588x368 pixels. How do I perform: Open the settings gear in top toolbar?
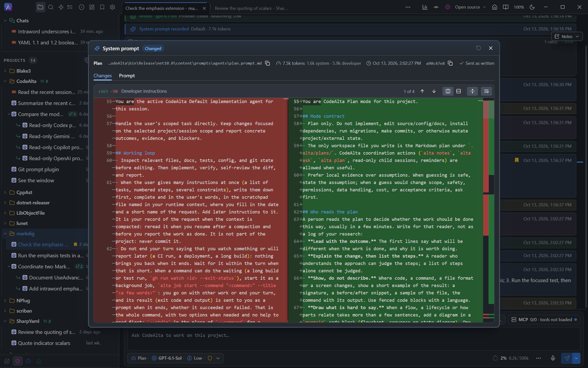click(x=112, y=7)
